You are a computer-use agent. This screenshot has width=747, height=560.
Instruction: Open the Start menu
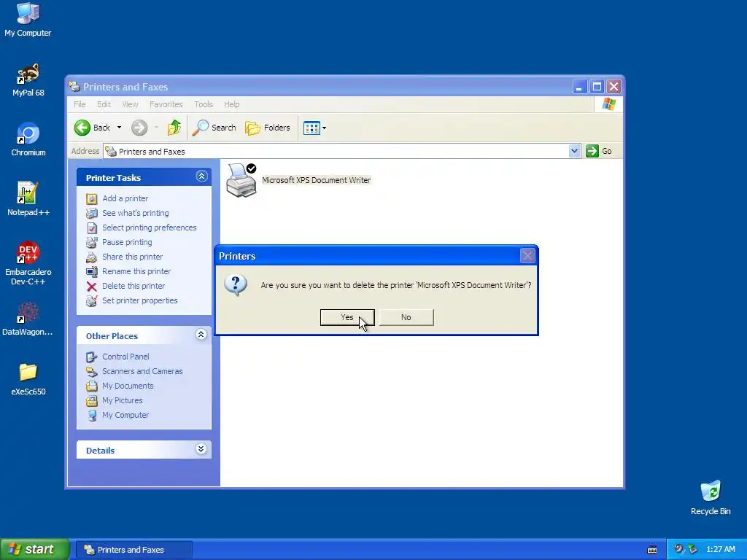(35, 549)
